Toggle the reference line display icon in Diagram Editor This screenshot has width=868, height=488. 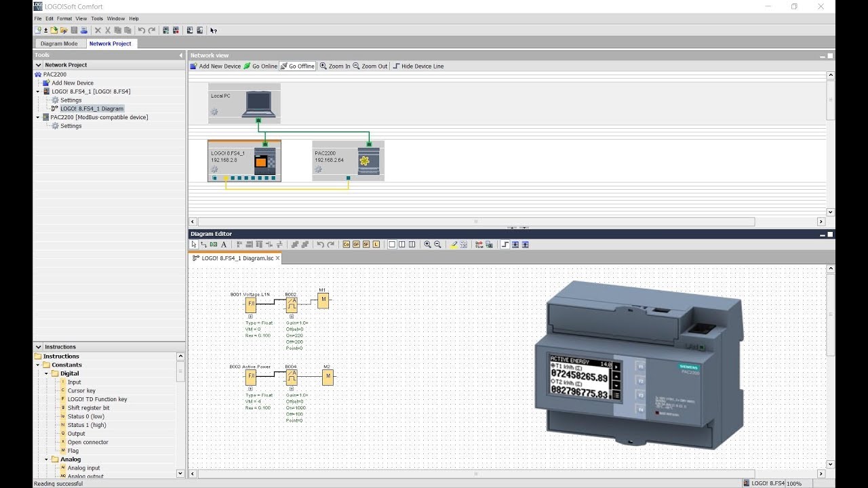pos(505,244)
